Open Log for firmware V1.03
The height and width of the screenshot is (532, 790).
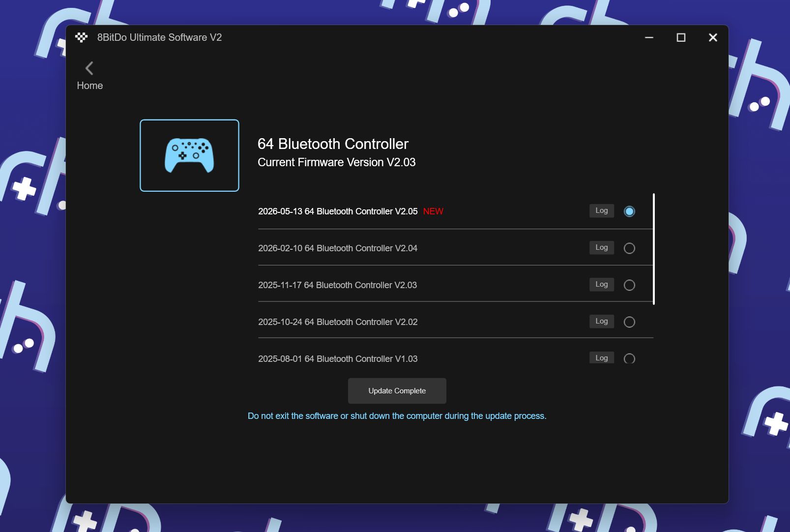click(602, 357)
